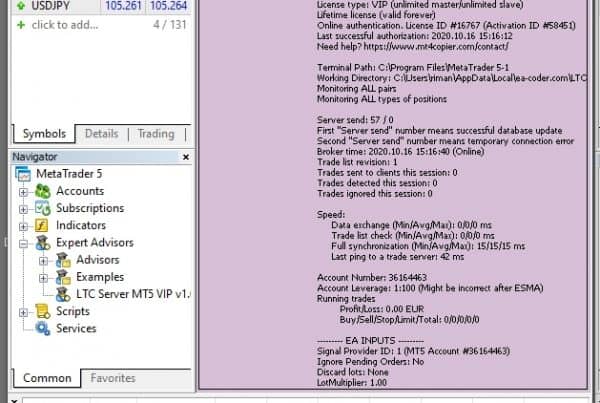The image size is (600, 403).
Task: Click the Subscriptions icon in Navigator
Action: tap(43, 208)
